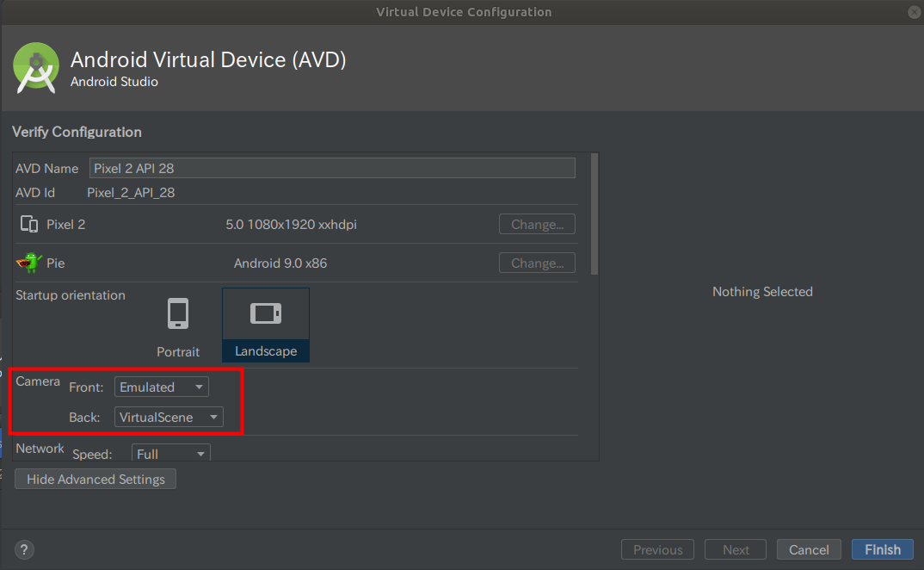Open the Front camera Emulated dropdown

162,387
